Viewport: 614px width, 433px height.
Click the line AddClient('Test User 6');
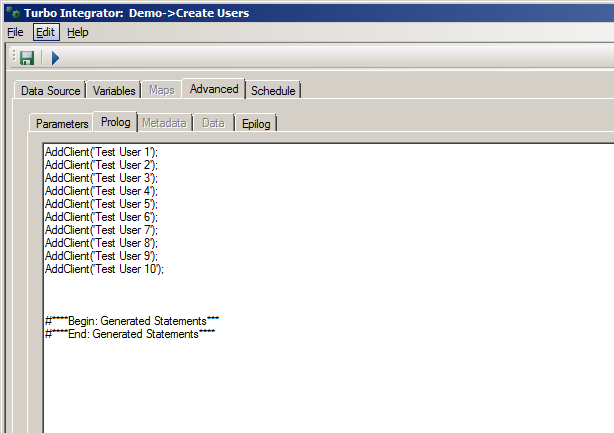pos(101,216)
